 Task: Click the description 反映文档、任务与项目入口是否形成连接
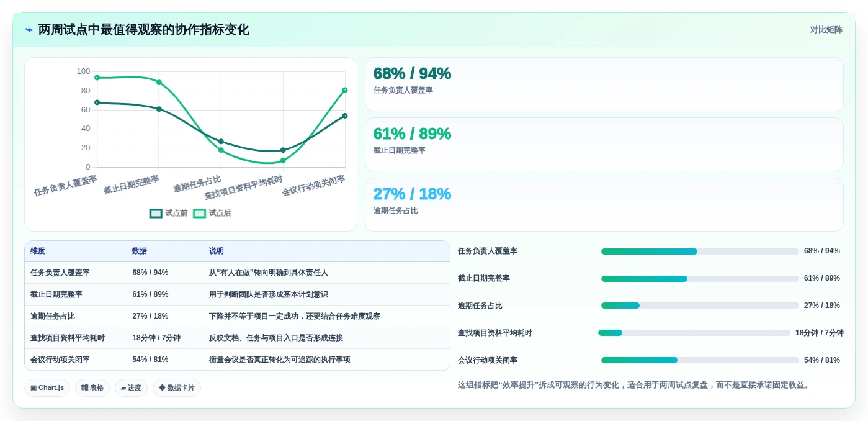click(x=276, y=338)
